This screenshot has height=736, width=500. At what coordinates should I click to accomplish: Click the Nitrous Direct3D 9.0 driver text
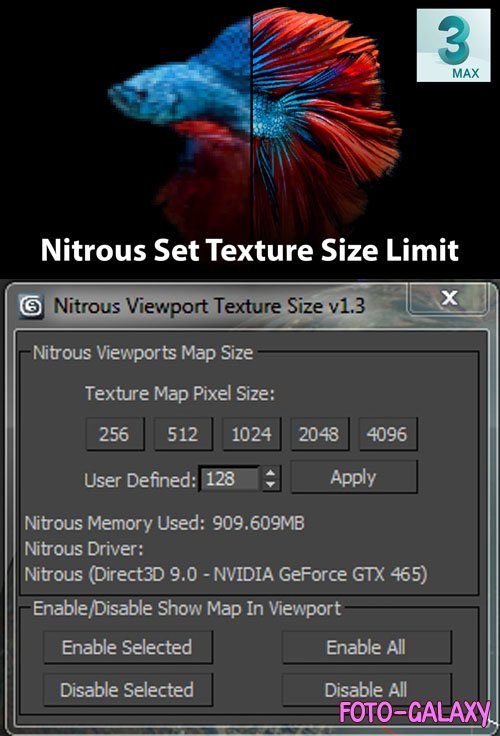pyautogui.click(x=226, y=575)
